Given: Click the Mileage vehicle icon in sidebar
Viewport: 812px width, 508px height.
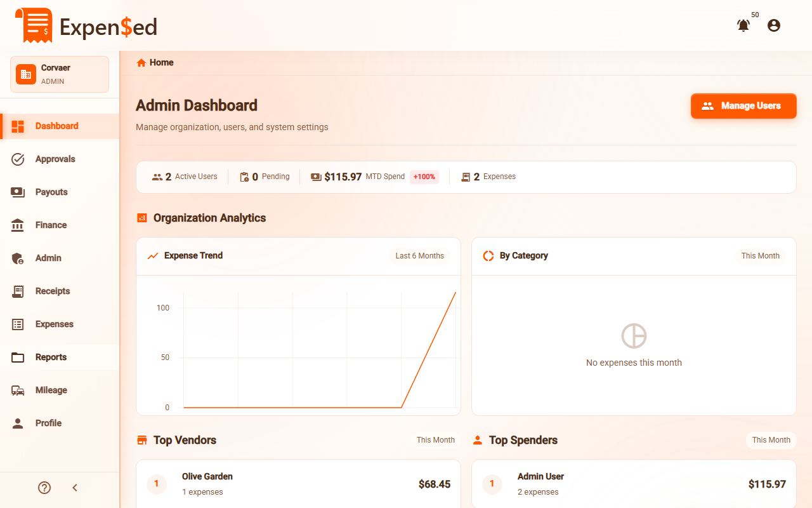Looking at the screenshot, I should click(x=18, y=391).
